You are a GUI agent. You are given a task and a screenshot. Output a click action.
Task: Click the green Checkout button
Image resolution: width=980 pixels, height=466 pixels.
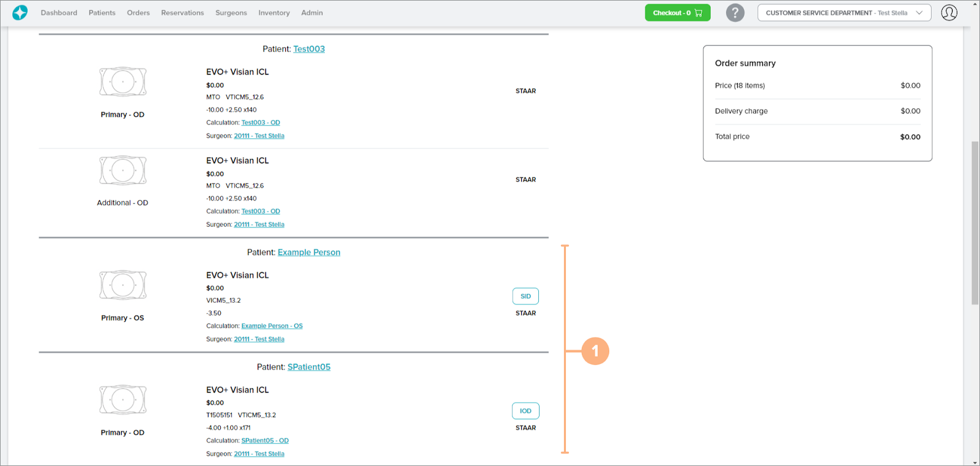point(677,13)
